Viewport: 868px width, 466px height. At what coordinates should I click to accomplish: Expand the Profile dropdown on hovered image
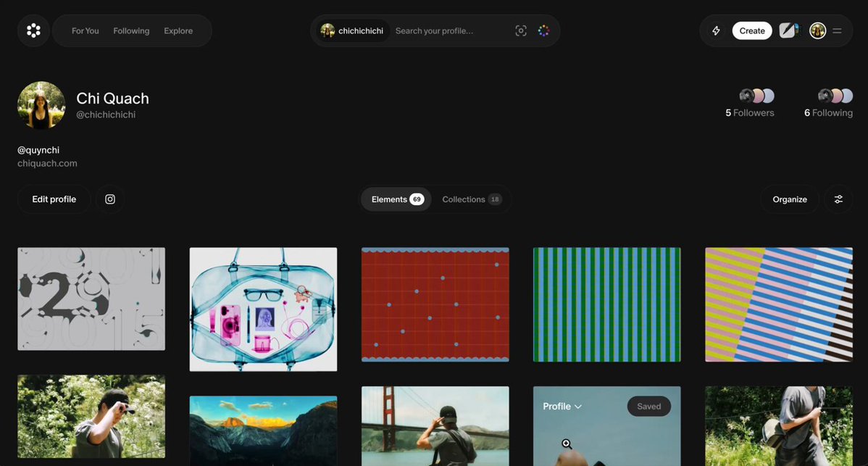click(x=562, y=407)
